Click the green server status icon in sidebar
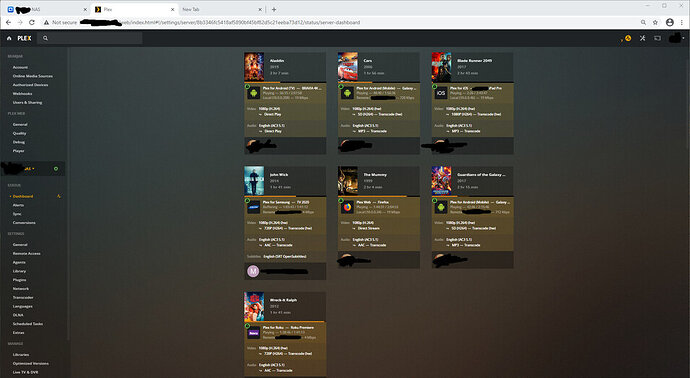Screen dimensions: 690x378 [56, 169]
